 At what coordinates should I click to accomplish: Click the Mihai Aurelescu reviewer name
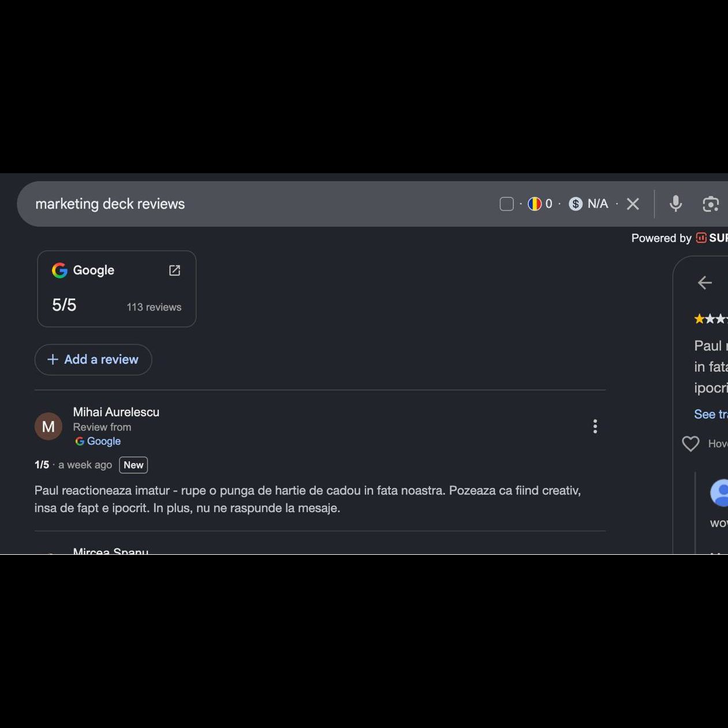pyautogui.click(x=116, y=412)
